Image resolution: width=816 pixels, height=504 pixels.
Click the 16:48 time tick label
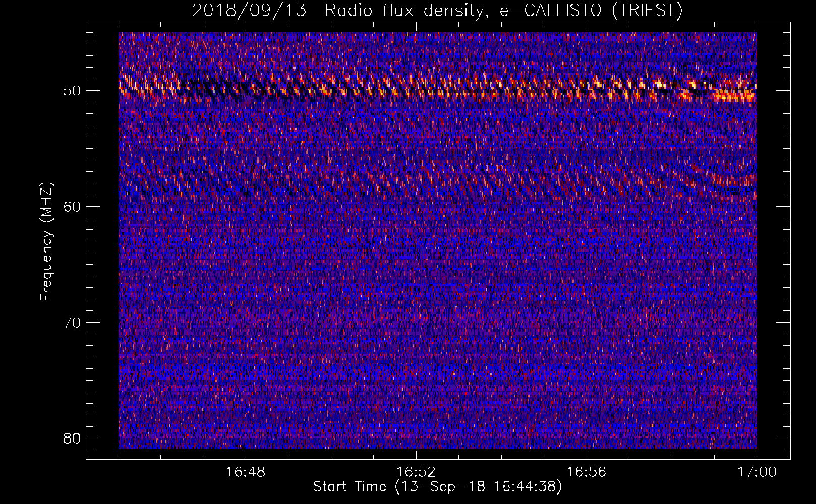point(246,472)
